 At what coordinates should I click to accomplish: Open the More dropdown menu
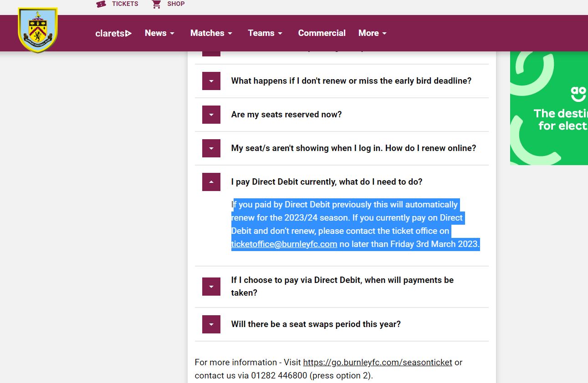coord(373,33)
